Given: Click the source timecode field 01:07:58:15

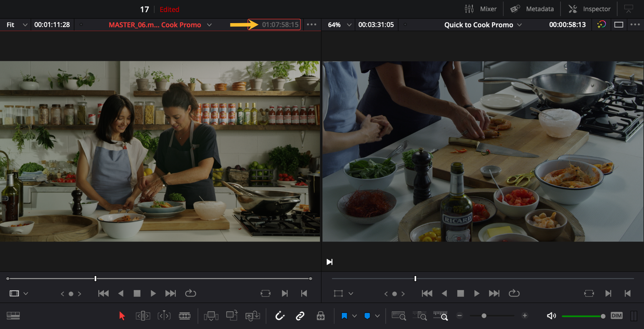Looking at the screenshot, I should pos(280,25).
